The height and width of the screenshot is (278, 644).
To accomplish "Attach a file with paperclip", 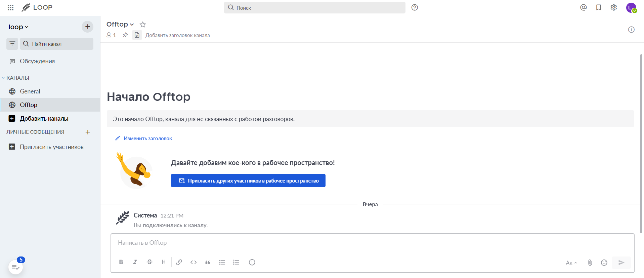I will 590,263.
